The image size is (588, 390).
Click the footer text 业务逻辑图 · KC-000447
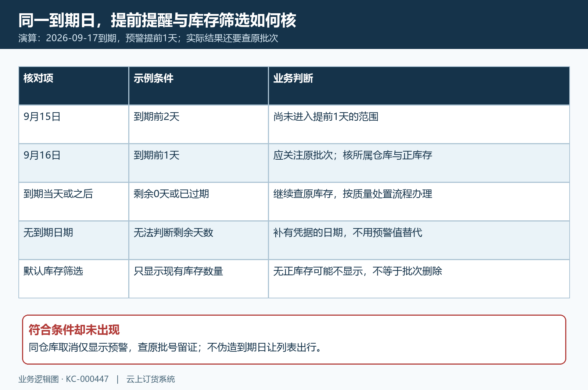coord(64,379)
